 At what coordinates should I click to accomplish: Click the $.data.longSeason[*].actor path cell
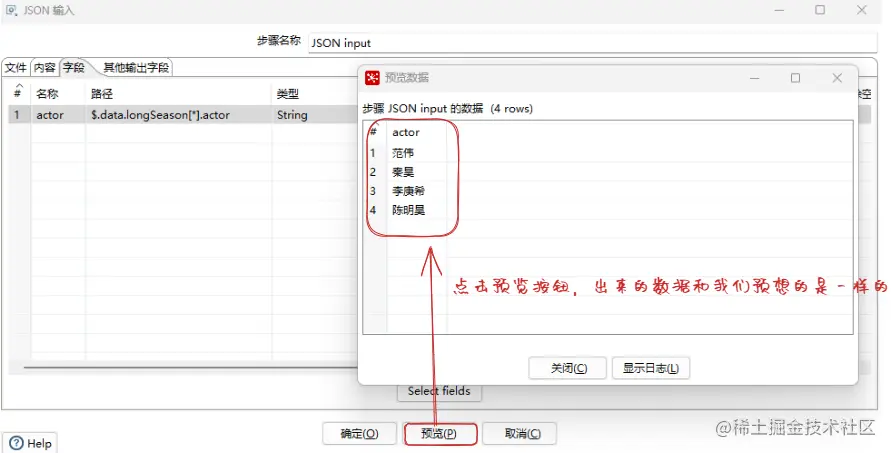point(178,115)
